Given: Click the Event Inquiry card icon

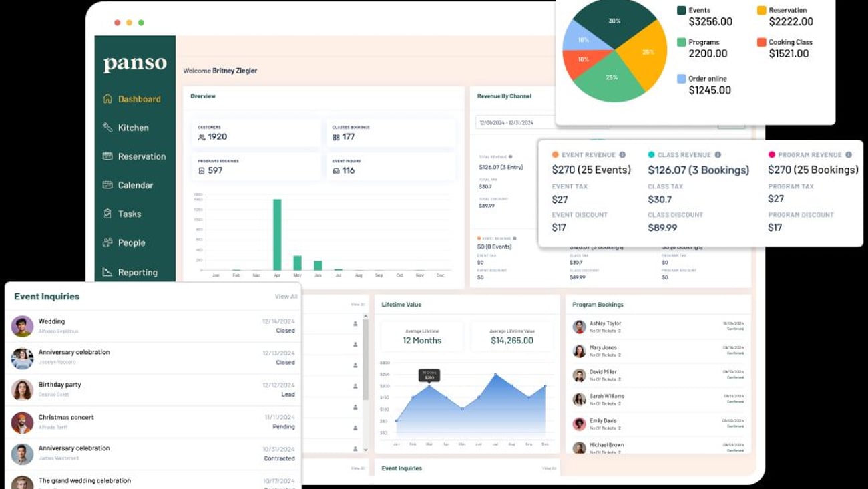Looking at the screenshot, I should [x=336, y=171].
